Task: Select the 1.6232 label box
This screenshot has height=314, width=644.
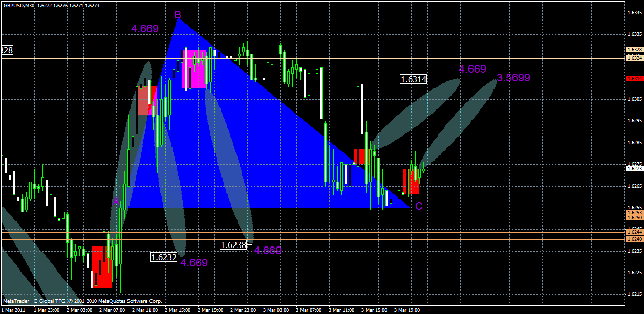Action: (x=163, y=256)
